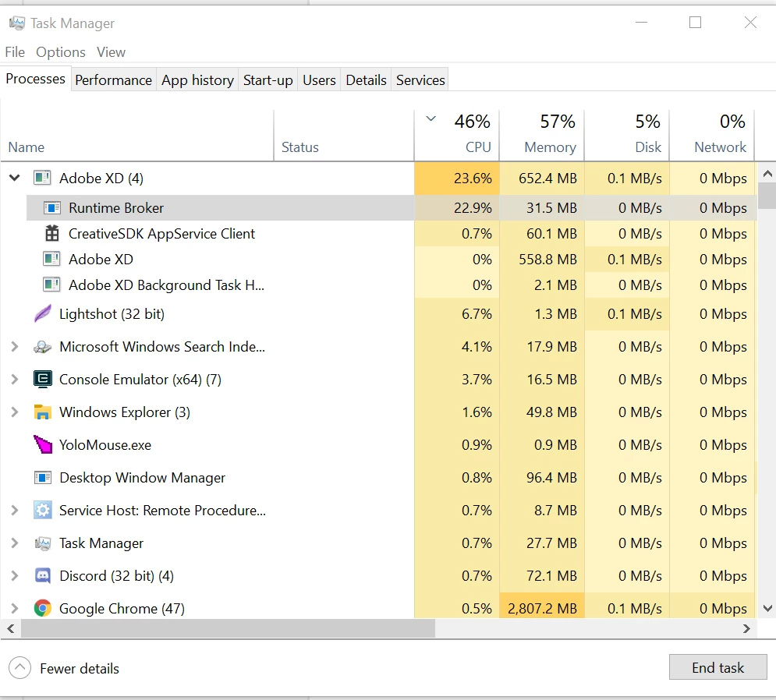Click Adobe XD's 558.8 MB memory cell

(x=541, y=259)
